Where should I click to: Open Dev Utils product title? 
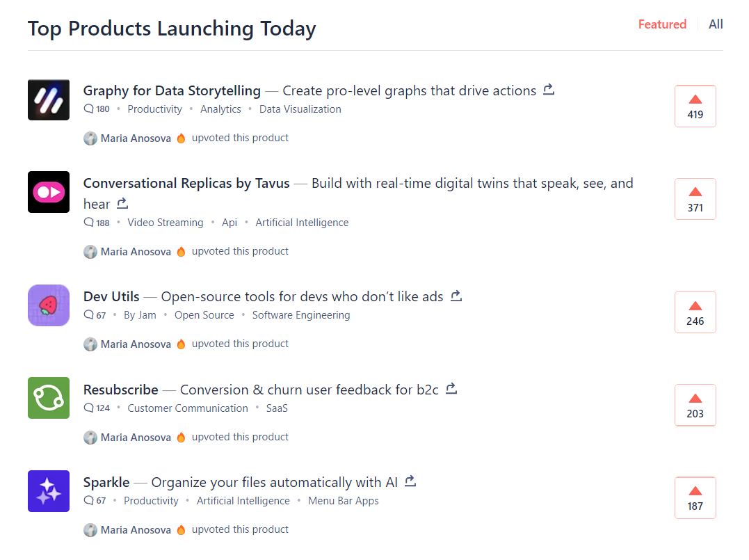(111, 296)
